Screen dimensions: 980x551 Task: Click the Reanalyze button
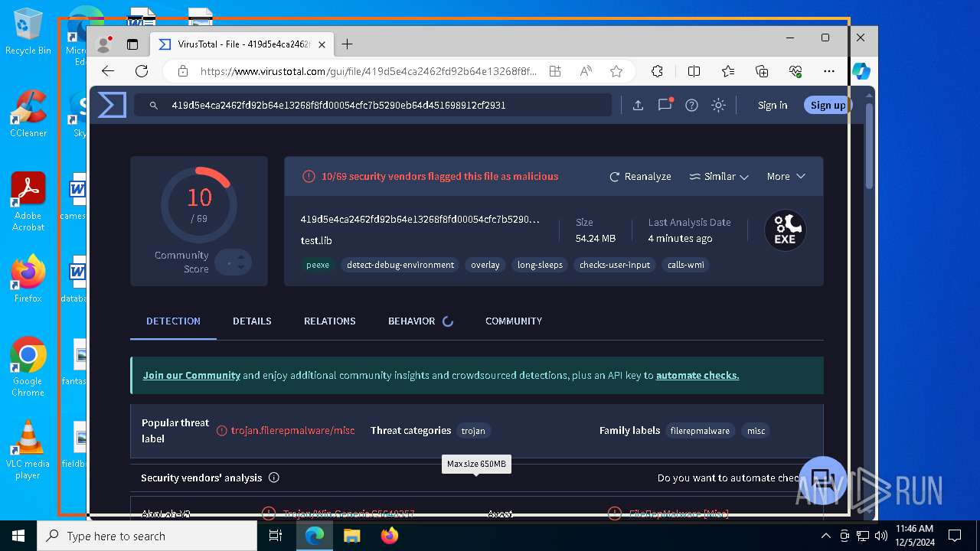tap(640, 176)
